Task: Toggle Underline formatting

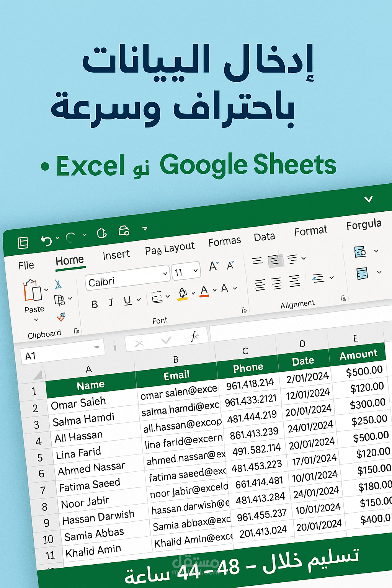Action: [128, 301]
